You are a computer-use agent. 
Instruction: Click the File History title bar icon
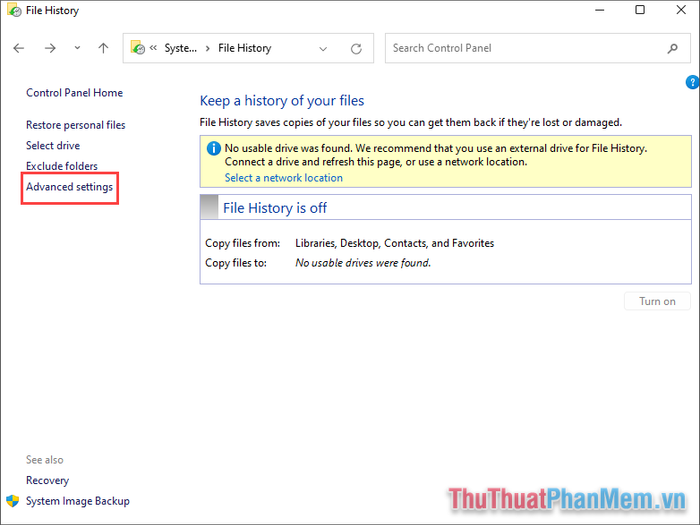tap(14, 10)
